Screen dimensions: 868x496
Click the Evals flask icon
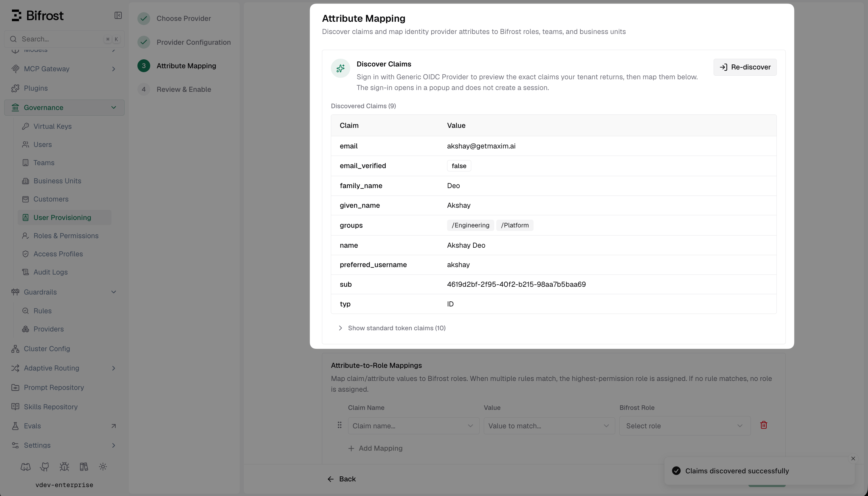click(x=15, y=426)
